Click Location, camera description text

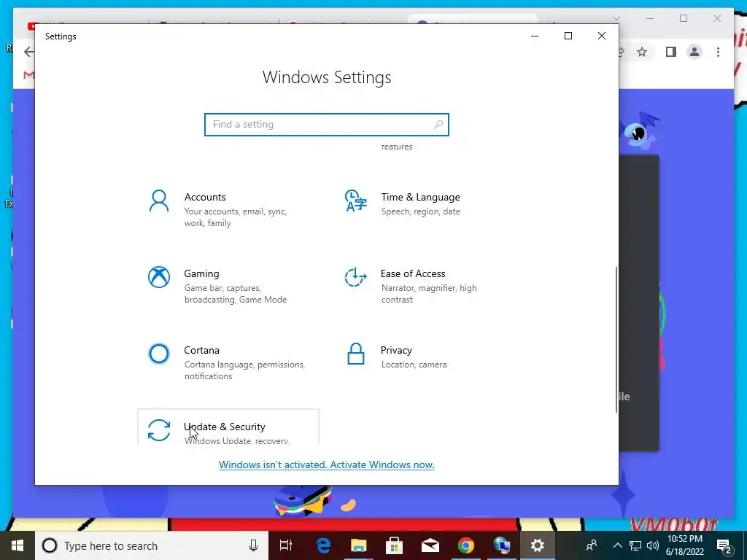click(414, 365)
